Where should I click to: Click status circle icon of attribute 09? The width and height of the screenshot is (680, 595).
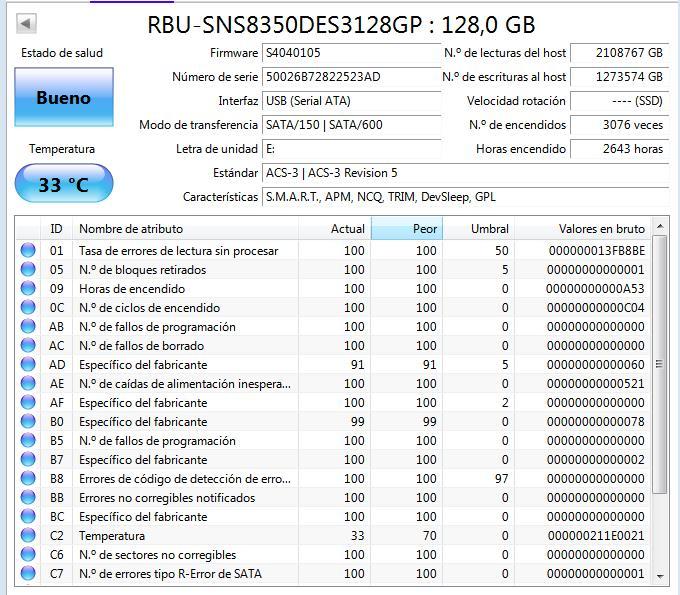pyautogui.click(x=28, y=289)
